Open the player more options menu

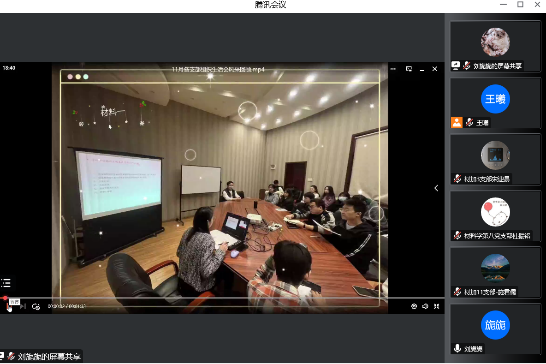pos(393,69)
